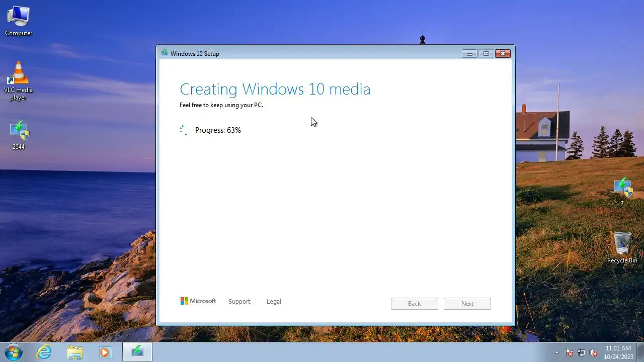
Task: Select the VLC media player shortcut
Action: [19, 81]
